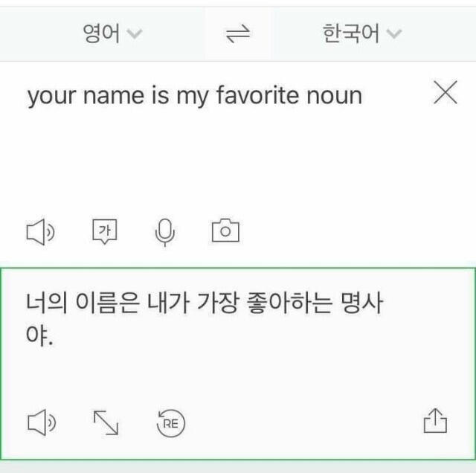Click the chevron next to 한국어
Viewport: 476px width, 473px height.
pos(394,34)
